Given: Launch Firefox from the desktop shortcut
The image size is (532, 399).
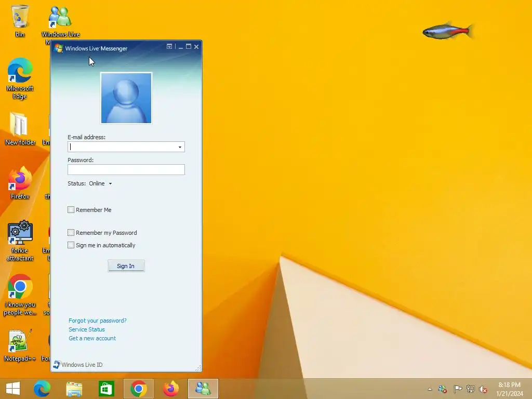Looking at the screenshot, I should [x=20, y=182].
